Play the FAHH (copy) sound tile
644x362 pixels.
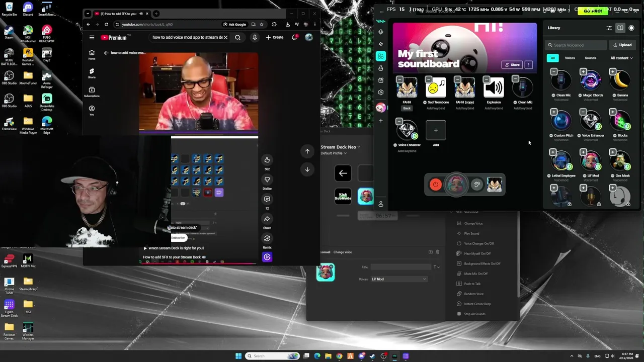click(x=465, y=88)
